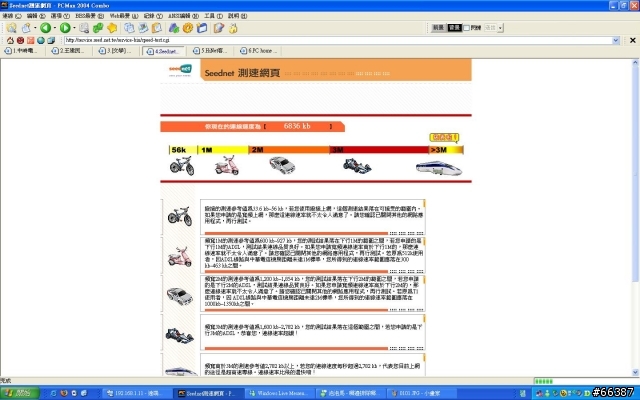The image size is (640, 400).
Task: Click the orange square icon beside stop
Action: (x=31, y=40)
